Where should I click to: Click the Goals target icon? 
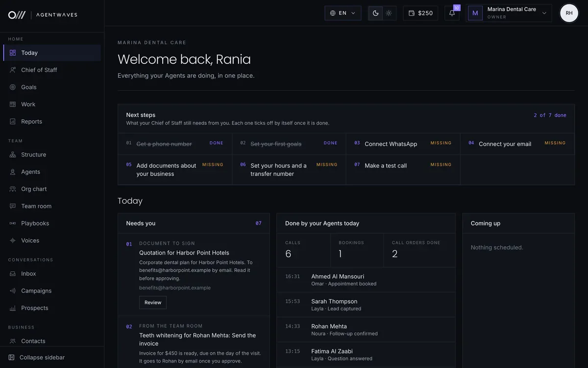(13, 87)
